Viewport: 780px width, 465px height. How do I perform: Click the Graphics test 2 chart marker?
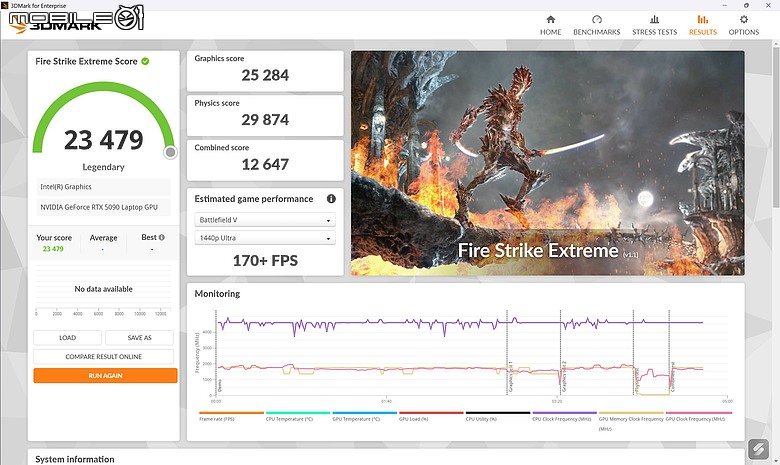tap(564, 376)
